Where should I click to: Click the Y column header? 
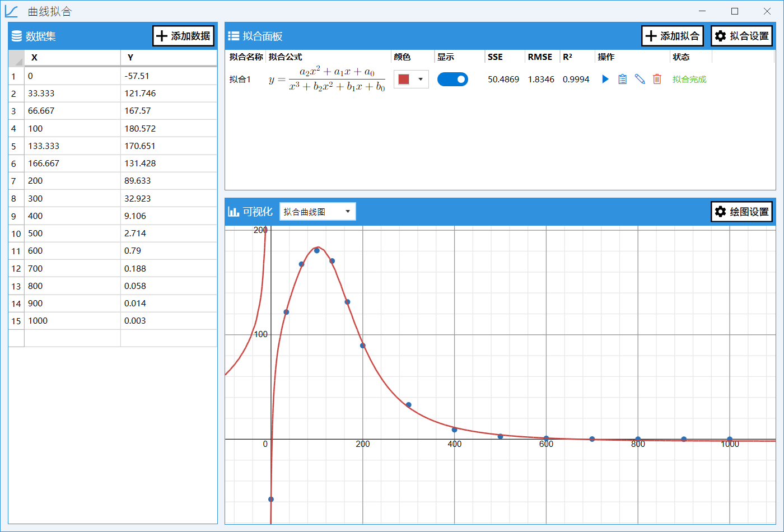coord(169,58)
